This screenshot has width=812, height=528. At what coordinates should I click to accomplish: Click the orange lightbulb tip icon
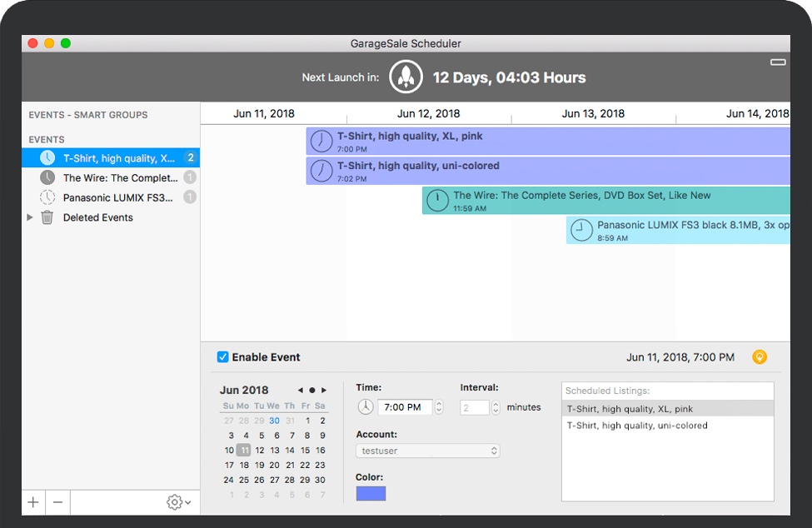760,357
